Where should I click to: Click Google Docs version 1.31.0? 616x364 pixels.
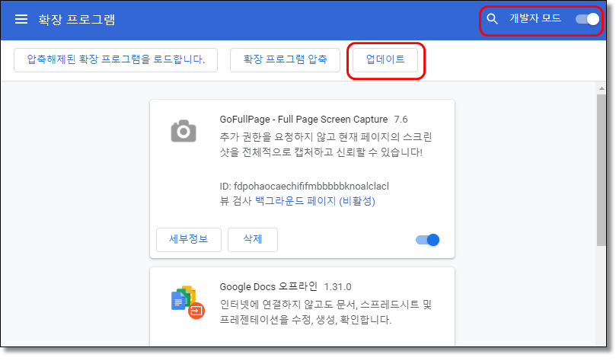pyautogui.click(x=337, y=287)
